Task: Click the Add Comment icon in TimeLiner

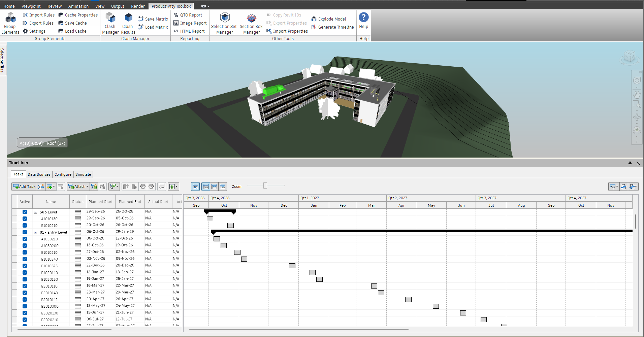Action: point(162,187)
